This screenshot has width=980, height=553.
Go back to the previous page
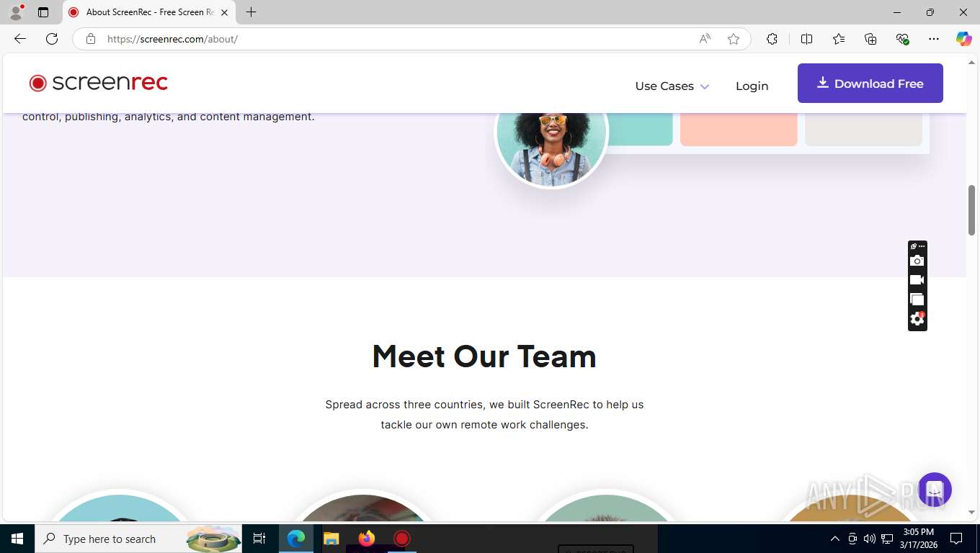[x=20, y=39]
